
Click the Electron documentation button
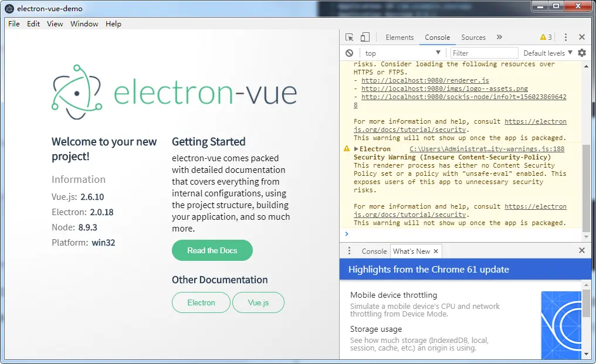click(x=201, y=302)
